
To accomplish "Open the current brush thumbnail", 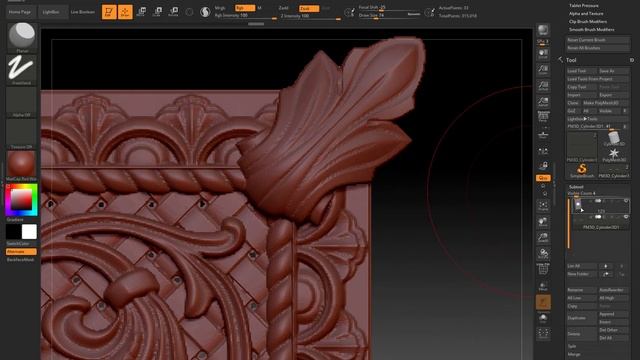I will (22, 37).
